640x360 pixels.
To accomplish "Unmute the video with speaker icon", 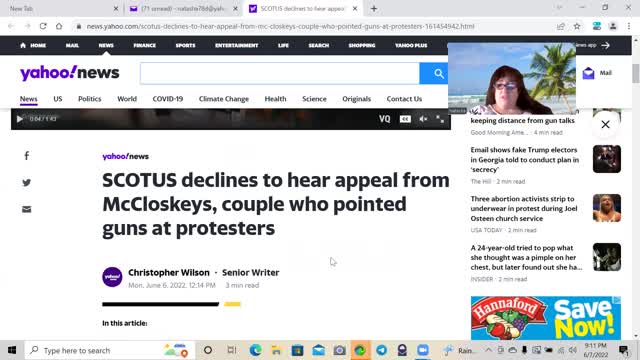I will click(x=423, y=119).
